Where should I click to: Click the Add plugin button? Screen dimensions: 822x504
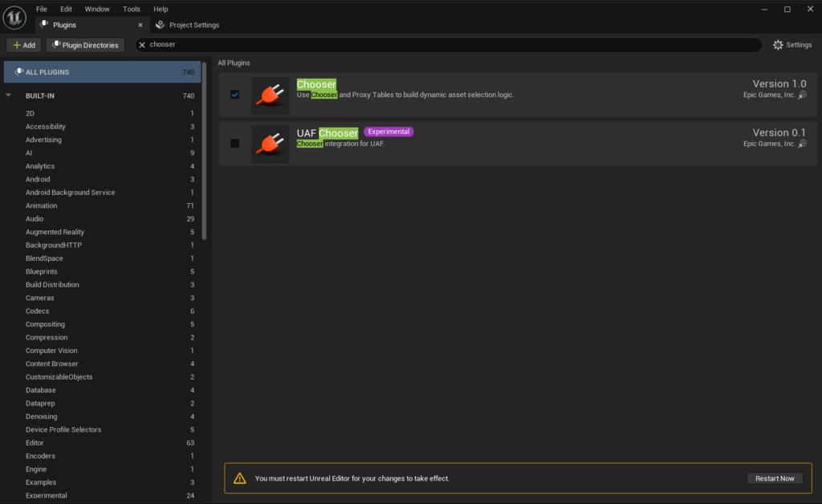coord(24,45)
